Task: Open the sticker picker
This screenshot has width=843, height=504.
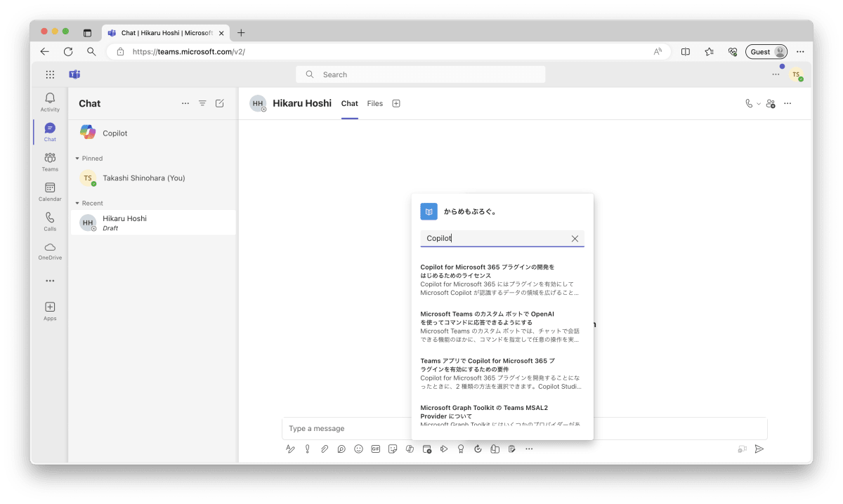Action: click(393, 449)
